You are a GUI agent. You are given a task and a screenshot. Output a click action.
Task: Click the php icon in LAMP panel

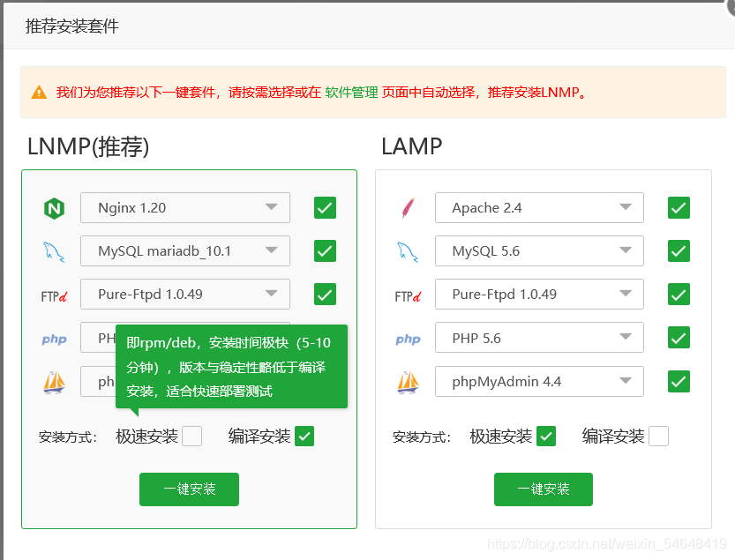point(409,340)
